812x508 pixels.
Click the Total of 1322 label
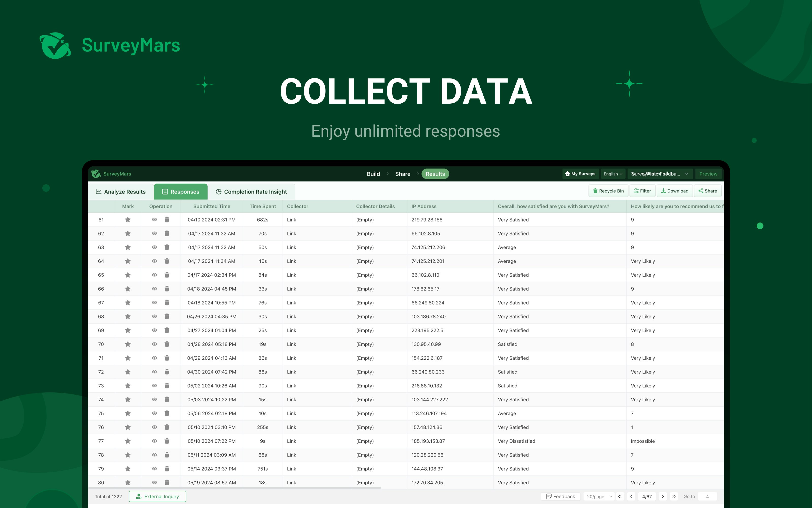pos(108,497)
